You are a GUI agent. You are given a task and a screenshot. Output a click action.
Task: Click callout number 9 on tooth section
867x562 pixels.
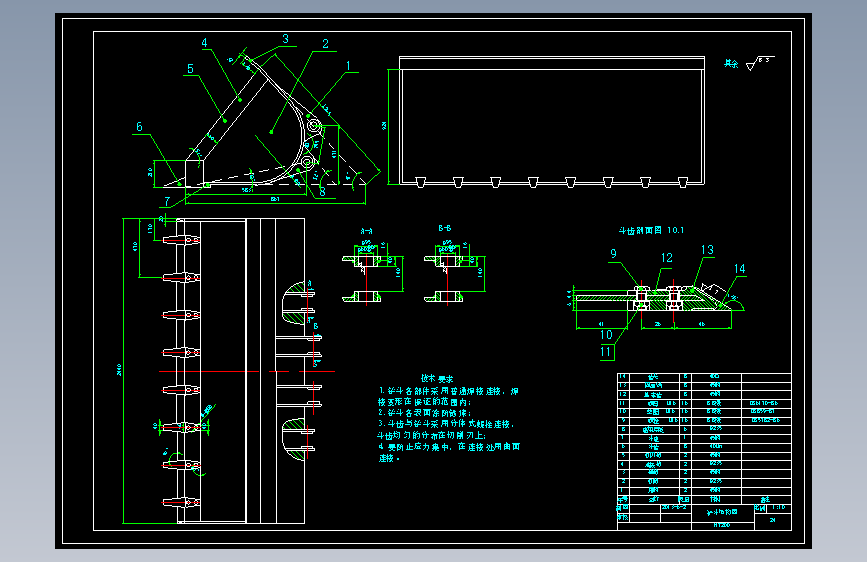(x=613, y=253)
